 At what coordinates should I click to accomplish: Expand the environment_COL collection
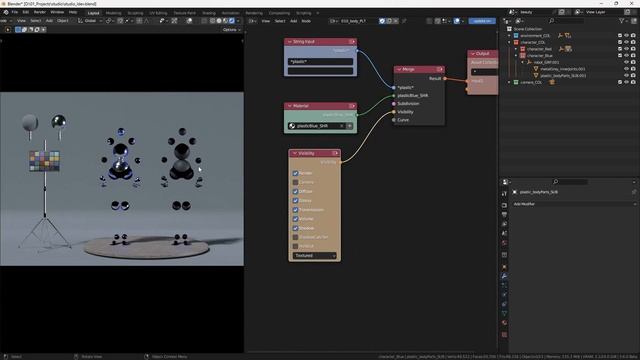[x=509, y=36]
